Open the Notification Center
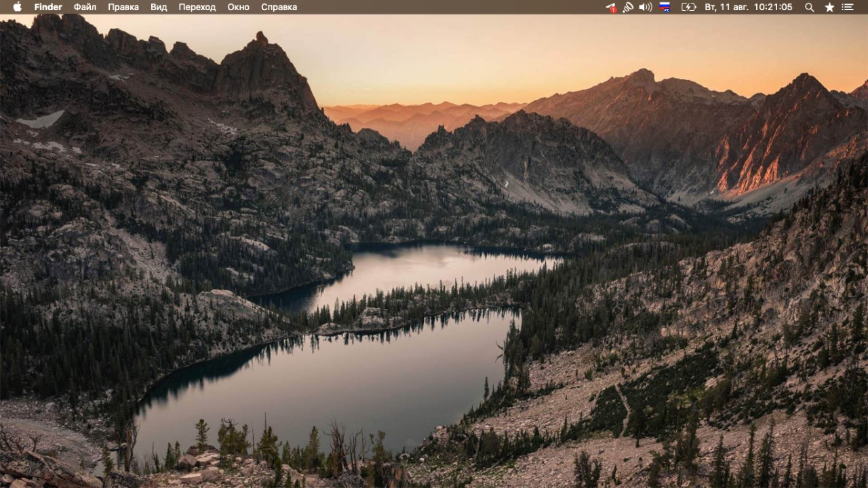Viewport: 868px width, 488px height. [848, 7]
